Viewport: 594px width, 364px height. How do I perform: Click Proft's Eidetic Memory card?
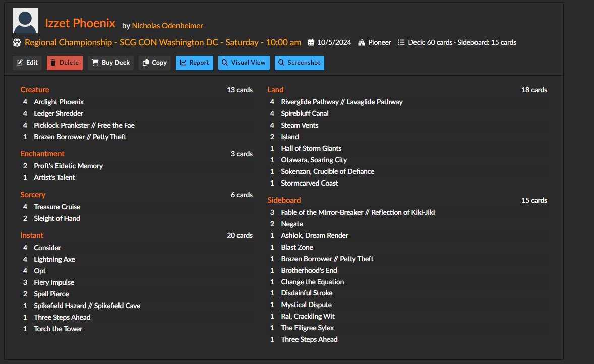[68, 166]
